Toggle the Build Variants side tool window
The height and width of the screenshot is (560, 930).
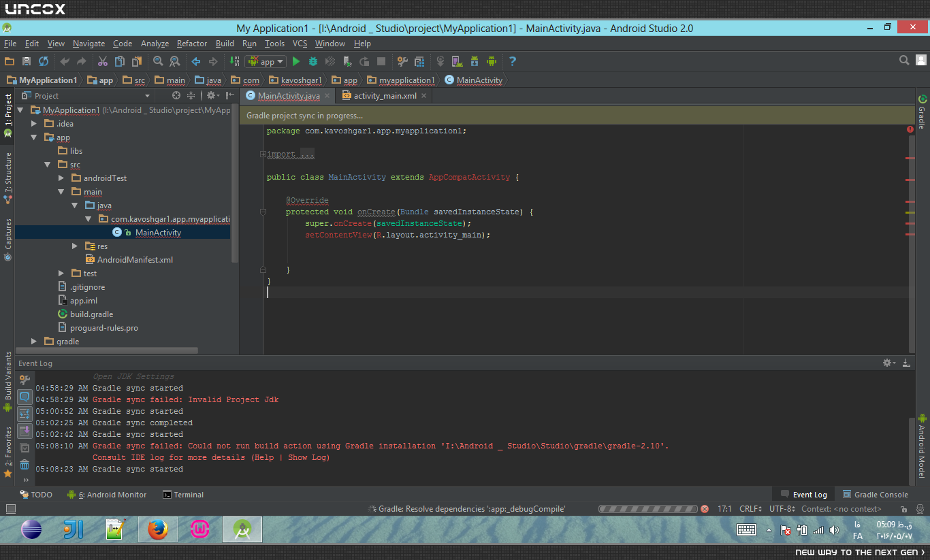[x=7, y=382]
